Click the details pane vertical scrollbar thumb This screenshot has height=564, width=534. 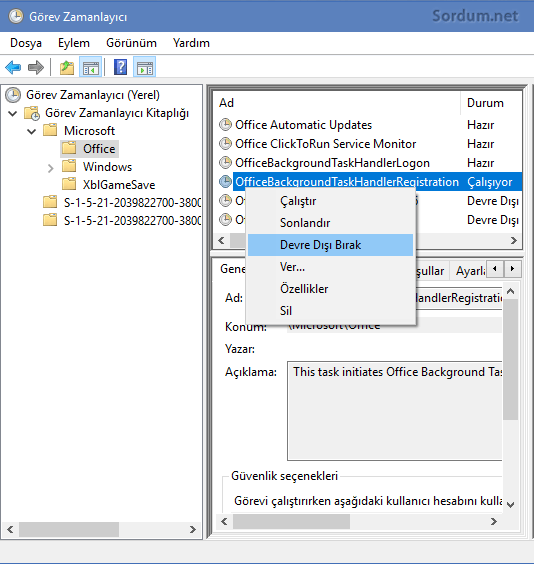511,359
